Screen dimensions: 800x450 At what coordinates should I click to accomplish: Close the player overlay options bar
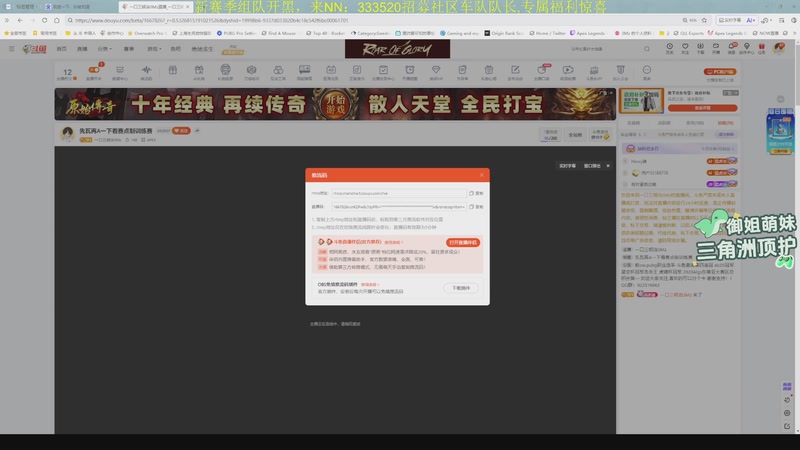[608, 166]
